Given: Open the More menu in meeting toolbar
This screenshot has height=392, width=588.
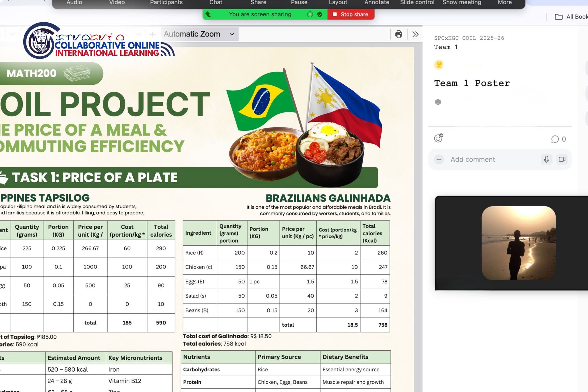Looking at the screenshot, I should [x=505, y=3].
